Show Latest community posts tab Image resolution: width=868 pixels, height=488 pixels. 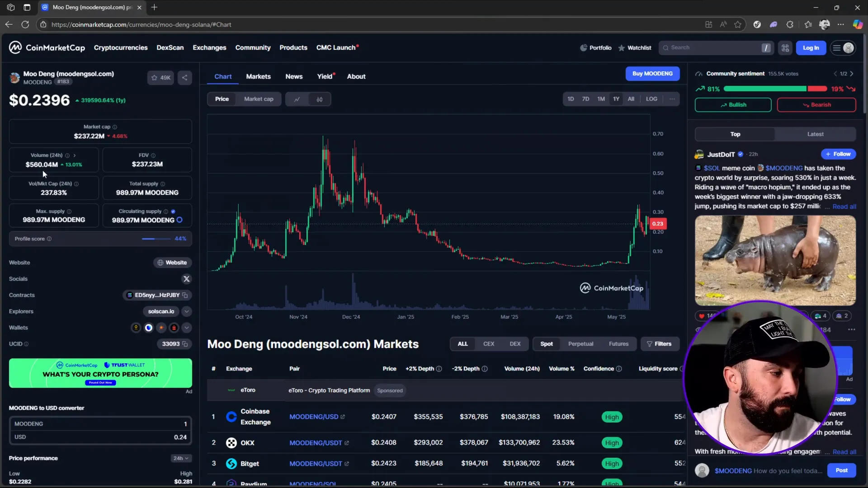coord(815,134)
